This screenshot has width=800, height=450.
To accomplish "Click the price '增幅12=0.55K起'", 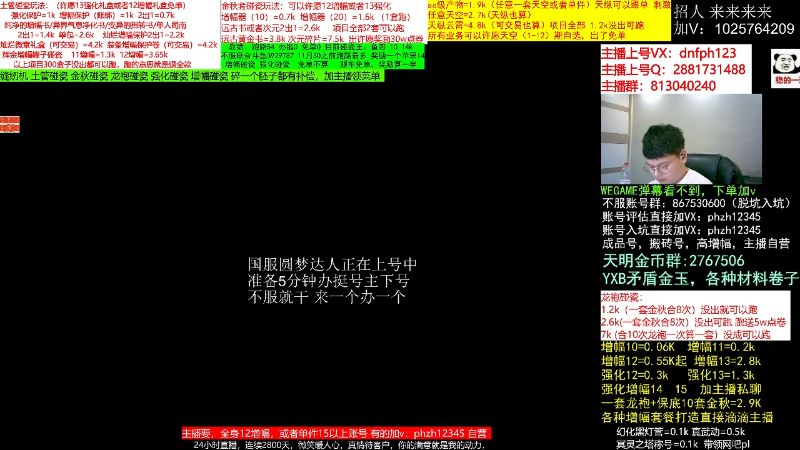I will [x=644, y=361].
